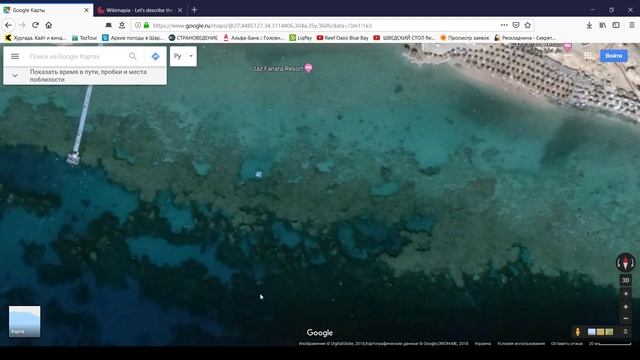Click the browser Forward arrow
Screen dimensions: 640x360
(22, 25)
